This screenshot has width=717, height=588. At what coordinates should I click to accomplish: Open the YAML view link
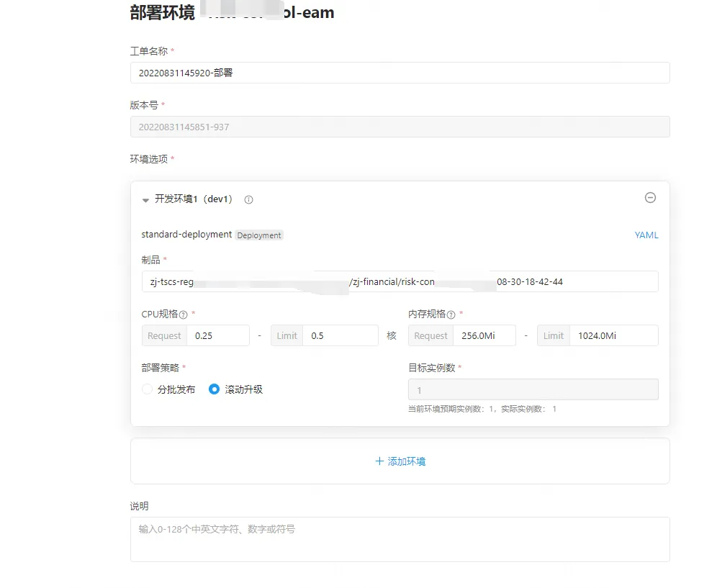[646, 235]
